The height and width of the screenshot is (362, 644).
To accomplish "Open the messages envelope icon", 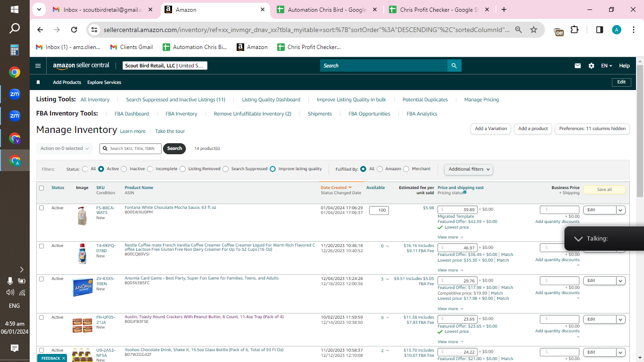I will coord(578,66).
